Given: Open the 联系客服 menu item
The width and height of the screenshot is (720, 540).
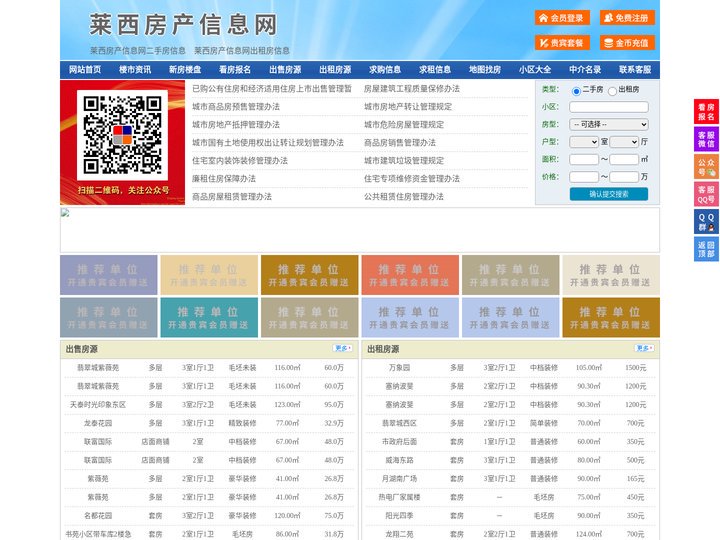Looking at the screenshot, I should 635,70.
